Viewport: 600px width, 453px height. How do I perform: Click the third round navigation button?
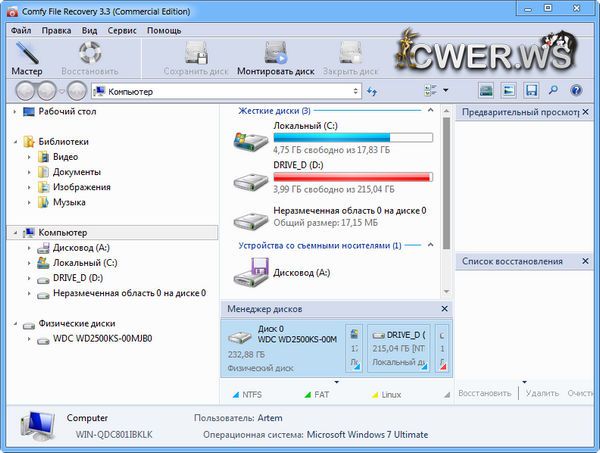77,91
